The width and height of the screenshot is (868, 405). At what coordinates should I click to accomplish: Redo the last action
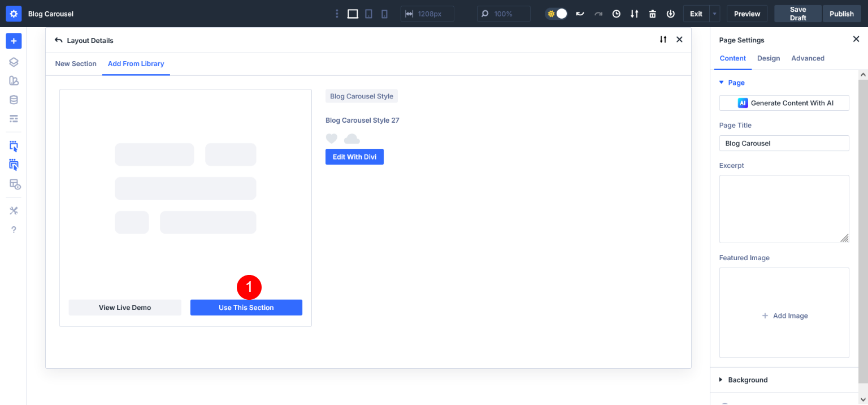tap(598, 14)
